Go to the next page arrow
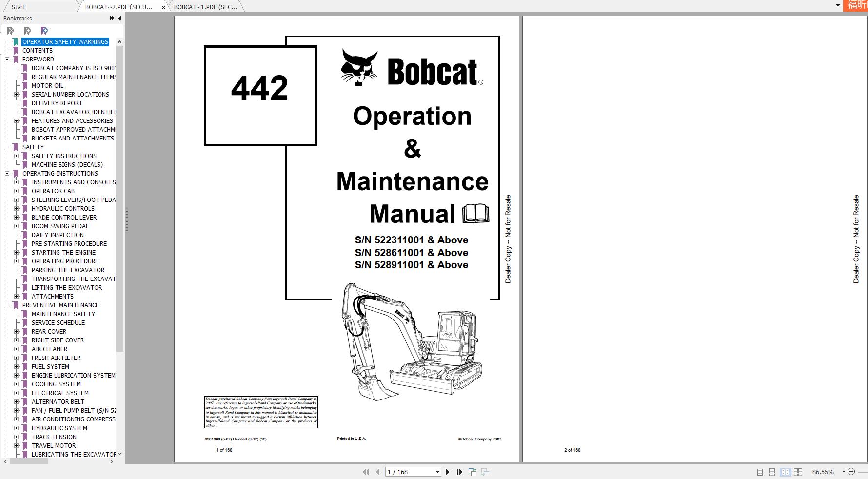Viewport: 868px width, 479px height. point(448,472)
